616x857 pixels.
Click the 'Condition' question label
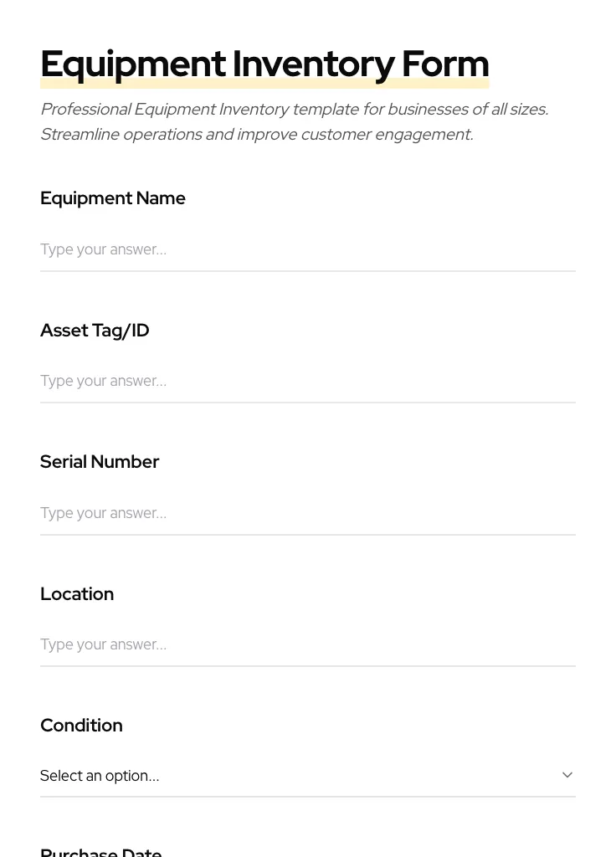(x=81, y=726)
